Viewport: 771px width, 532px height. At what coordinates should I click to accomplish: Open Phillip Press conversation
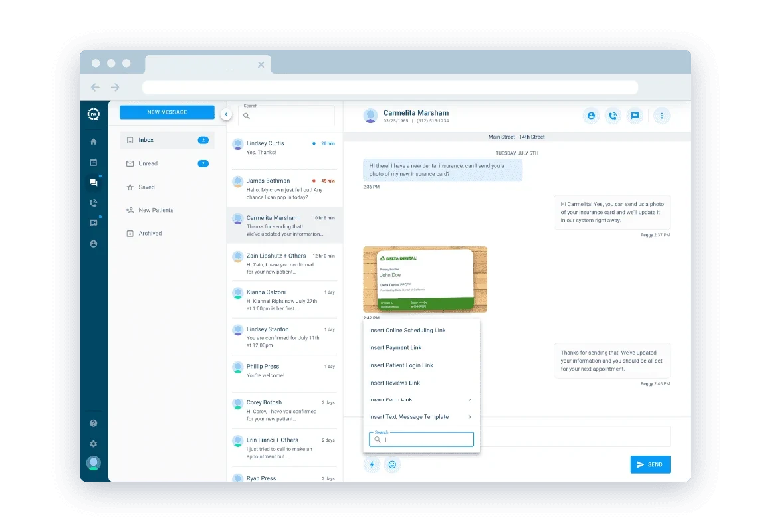point(284,374)
